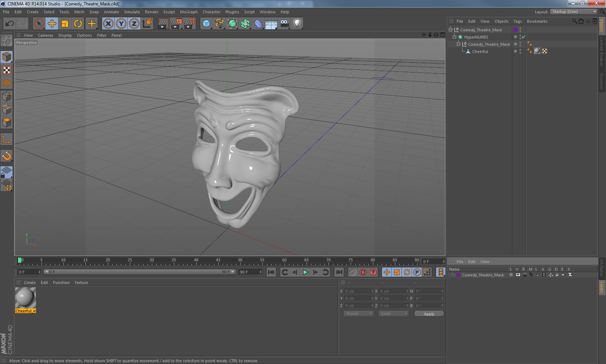Image resolution: width=606 pixels, height=364 pixels.
Task: Switch to Points mode
Action: coord(6,96)
